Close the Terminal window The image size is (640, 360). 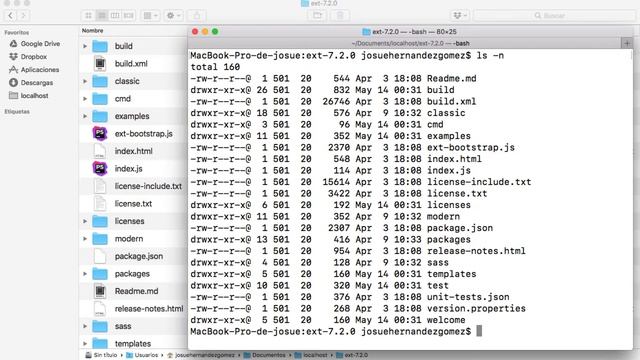(195, 32)
